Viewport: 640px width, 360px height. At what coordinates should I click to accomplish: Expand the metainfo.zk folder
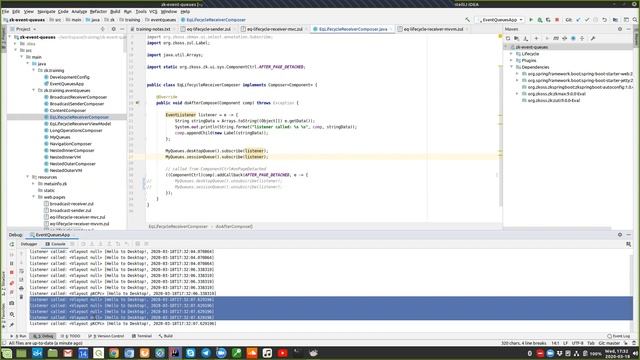34,184
